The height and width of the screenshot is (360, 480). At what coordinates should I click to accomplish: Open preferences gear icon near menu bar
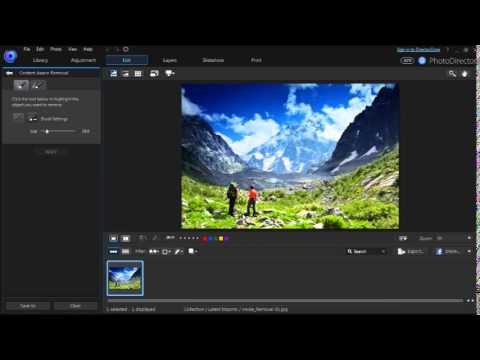click(x=126, y=49)
